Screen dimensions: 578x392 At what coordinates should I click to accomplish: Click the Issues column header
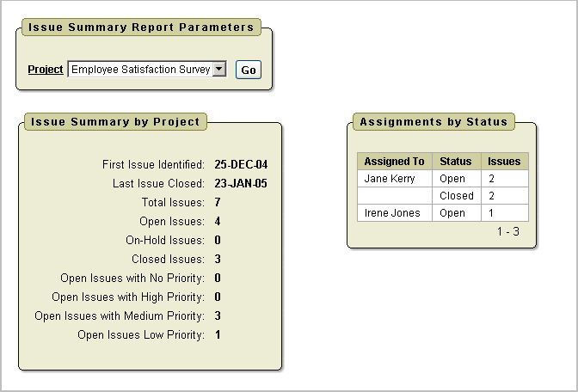(503, 162)
